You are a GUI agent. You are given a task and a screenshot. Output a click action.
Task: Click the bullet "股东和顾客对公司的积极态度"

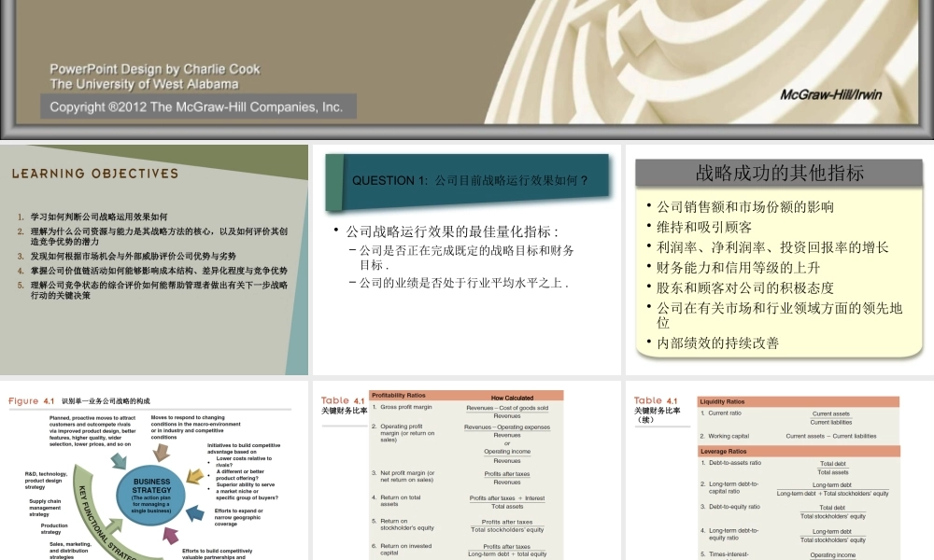click(745, 288)
